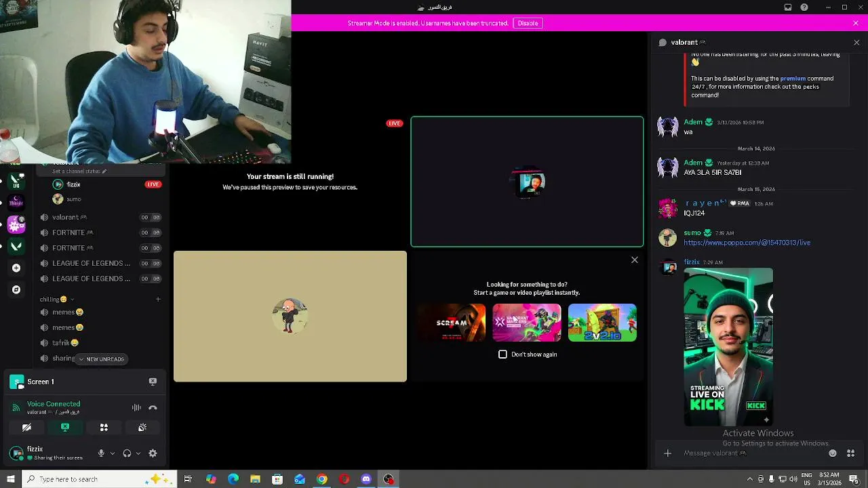The image size is (868, 488).
Task: Show hidden system tray icons
Action: tap(749, 479)
